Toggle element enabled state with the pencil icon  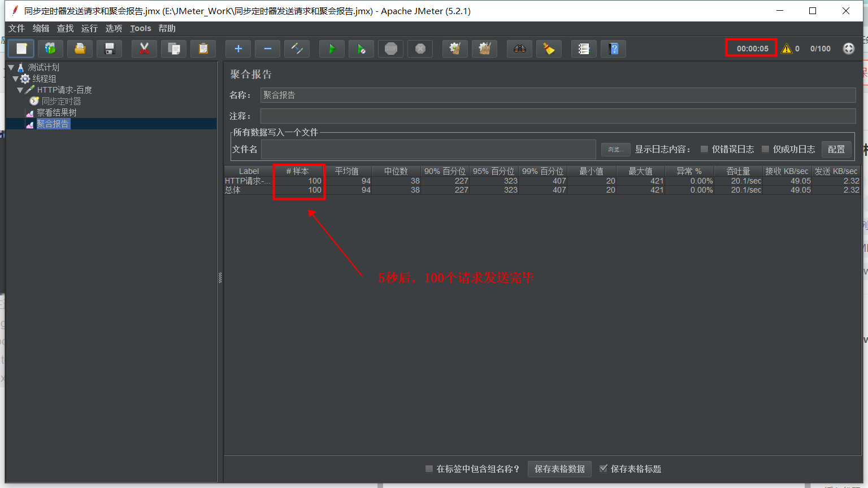[x=297, y=49]
